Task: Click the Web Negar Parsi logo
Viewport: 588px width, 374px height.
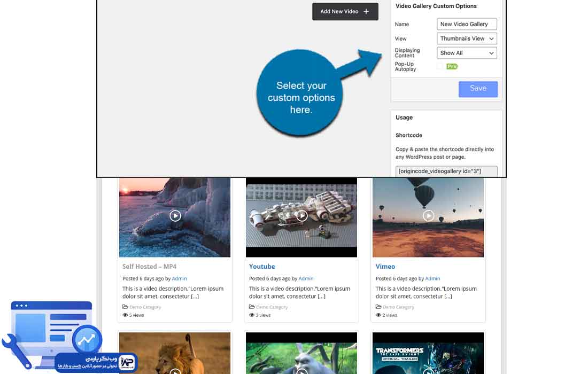Action: (127, 362)
